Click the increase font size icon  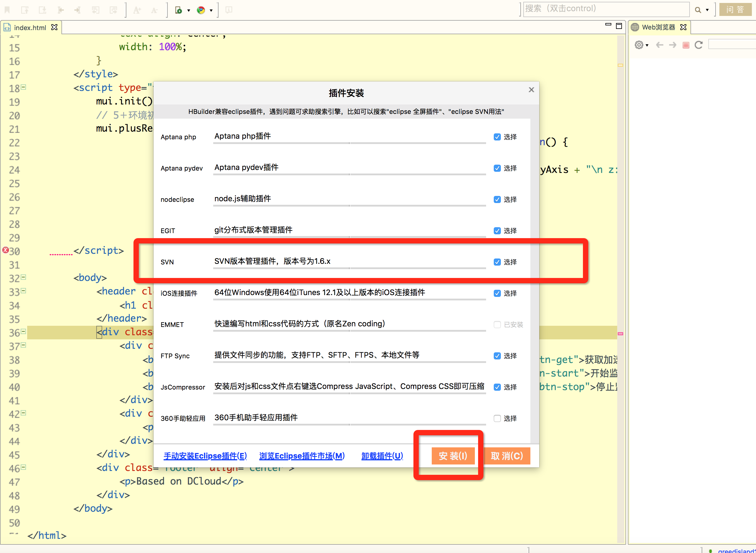[137, 10]
